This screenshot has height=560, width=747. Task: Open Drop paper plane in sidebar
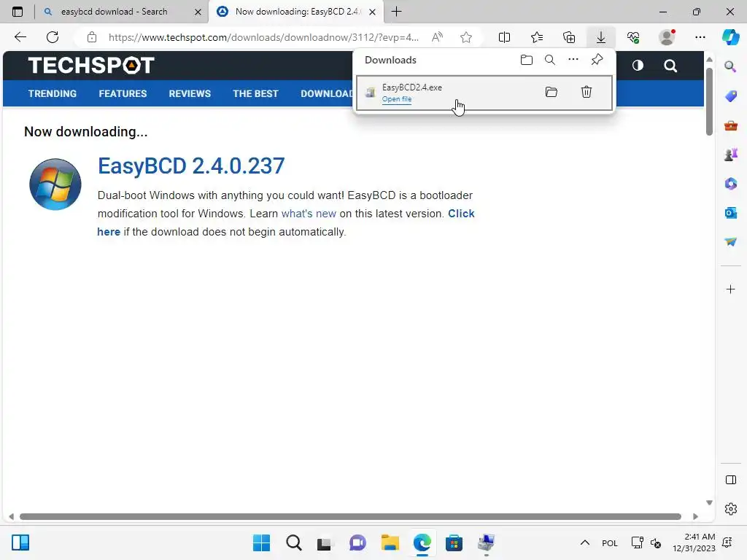(x=730, y=242)
